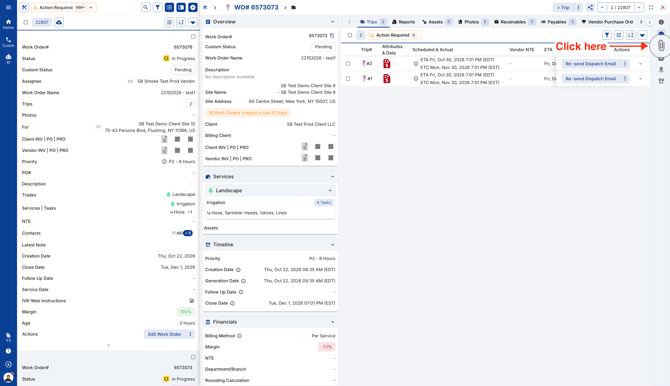The image size is (670, 386).
Task: Open sort options for the work order list
Action: click(181, 22)
